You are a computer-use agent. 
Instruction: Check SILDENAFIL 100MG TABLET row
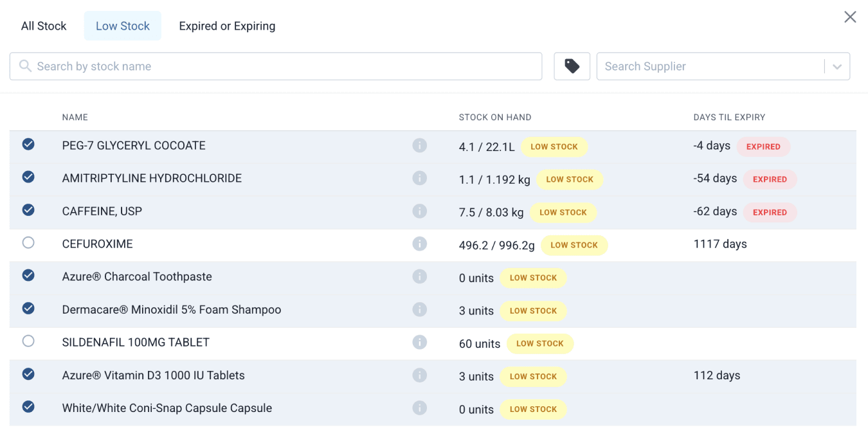point(28,341)
